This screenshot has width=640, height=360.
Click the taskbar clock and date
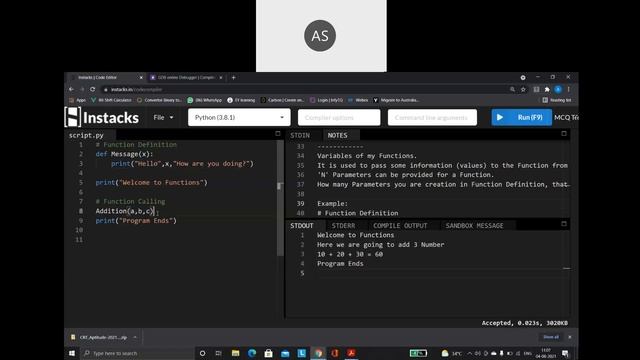click(546, 353)
